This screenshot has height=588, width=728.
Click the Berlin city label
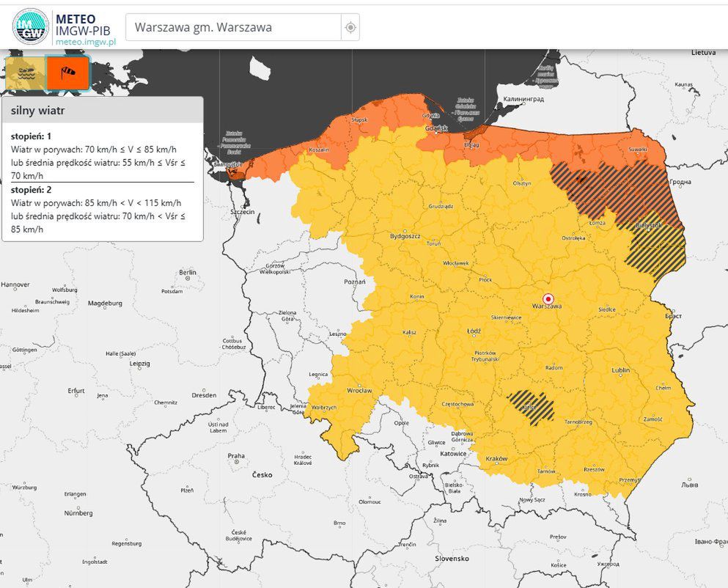click(x=188, y=272)
